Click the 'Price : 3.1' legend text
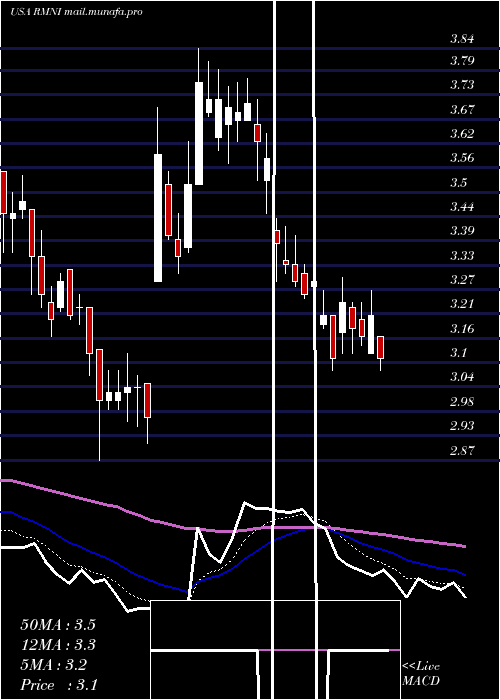This screenshot has width=500, height=700. (59, 685)
